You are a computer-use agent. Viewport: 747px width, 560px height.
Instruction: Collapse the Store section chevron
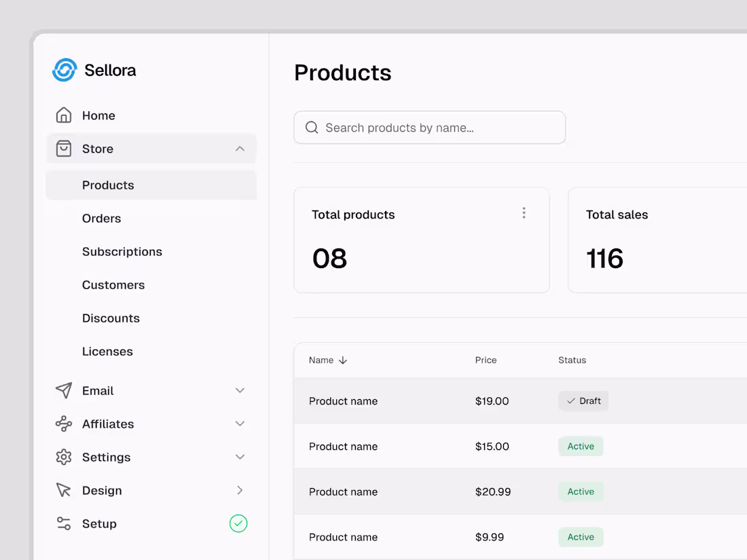240,149
